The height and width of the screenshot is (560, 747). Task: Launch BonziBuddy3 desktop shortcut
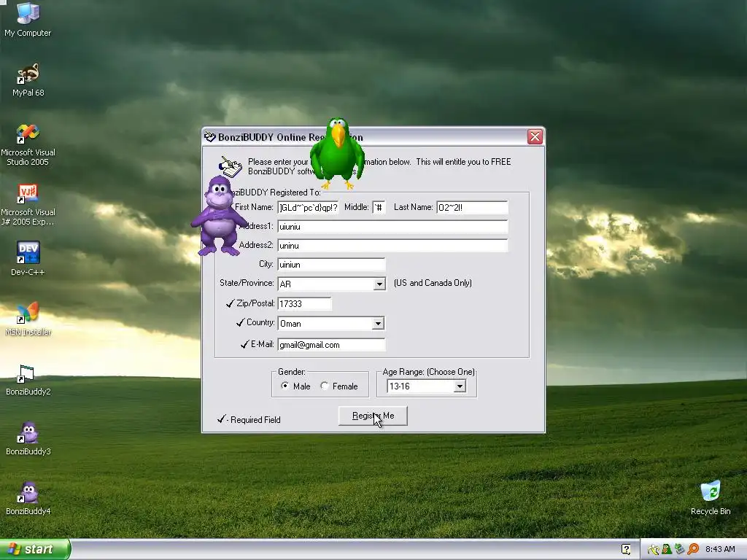(x=28, y=438)
